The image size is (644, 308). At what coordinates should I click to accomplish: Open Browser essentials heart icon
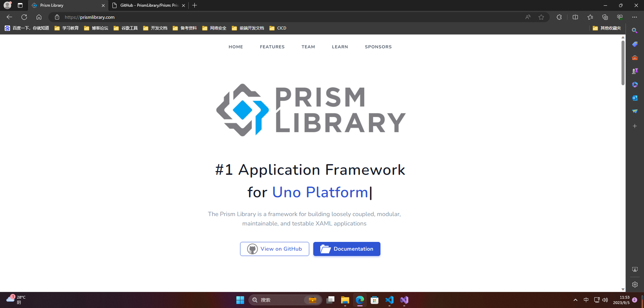click(x=620, y=17)
